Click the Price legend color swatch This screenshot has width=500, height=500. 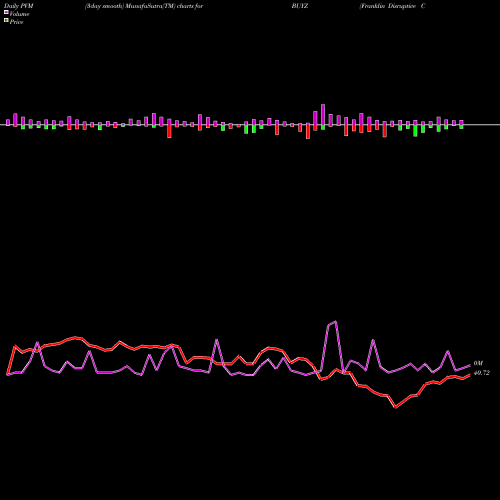click(x=6, y=20)
